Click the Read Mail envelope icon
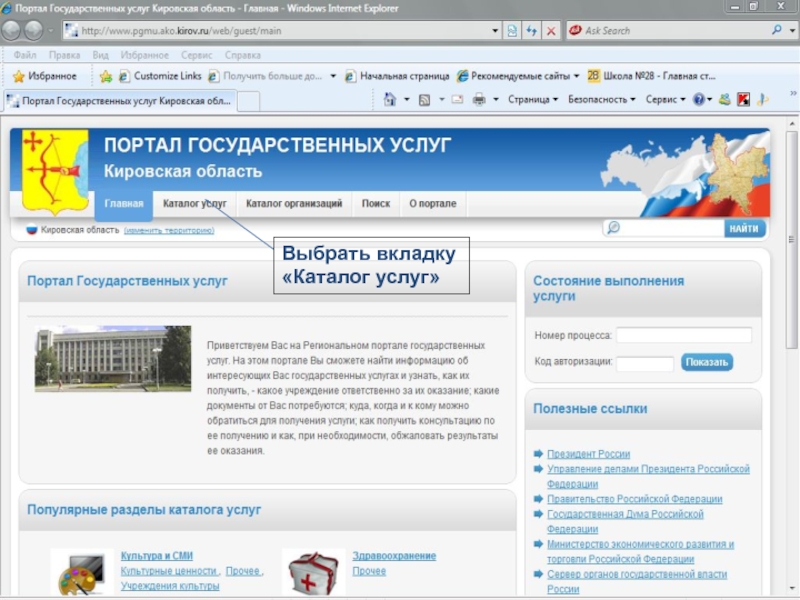 click(x=457, y=99)
